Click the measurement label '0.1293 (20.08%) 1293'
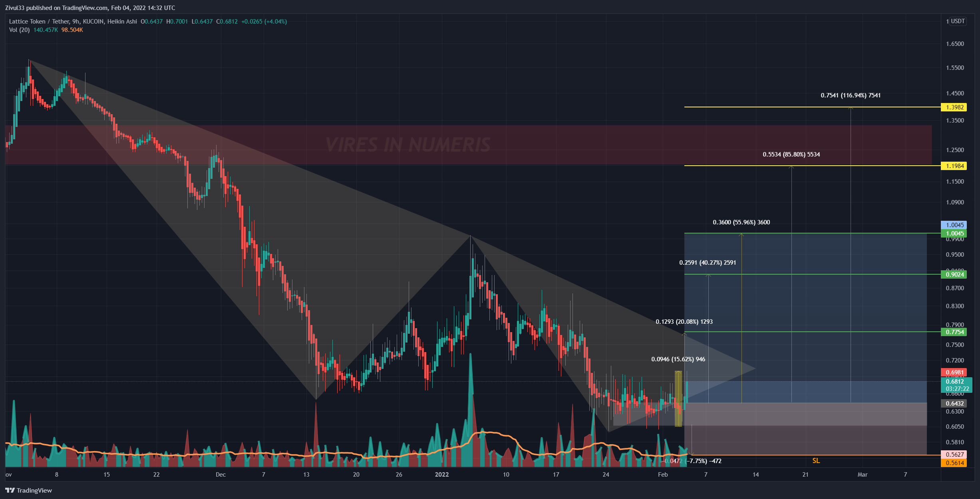 pyautogui.click(x=684, y=322)
